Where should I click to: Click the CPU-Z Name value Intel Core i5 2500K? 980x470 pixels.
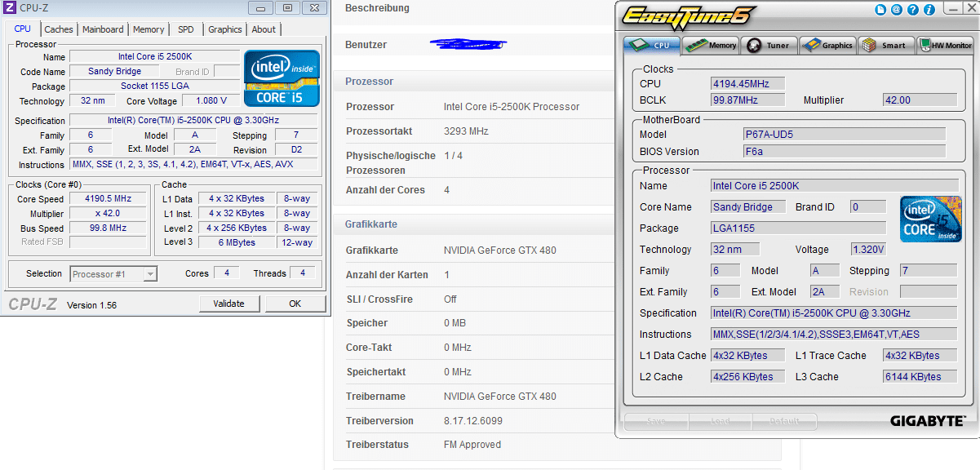(x=154, y=57)
